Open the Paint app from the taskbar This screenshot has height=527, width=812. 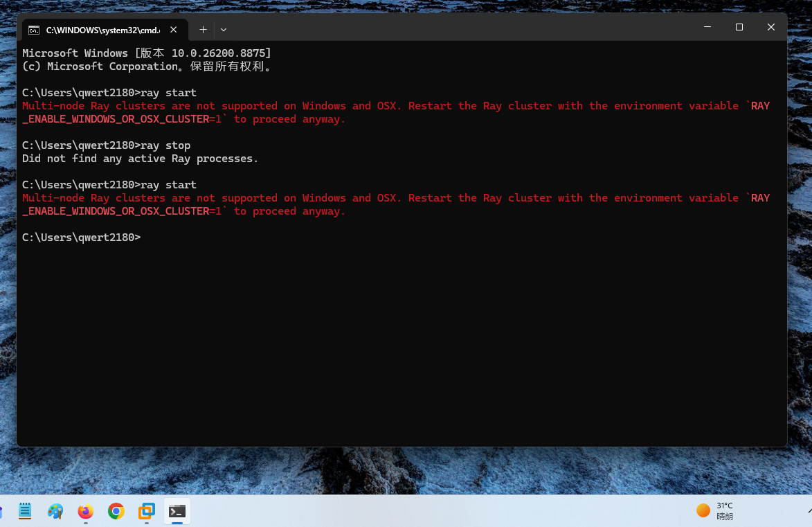pyautogui.click(x=55, y=511)
